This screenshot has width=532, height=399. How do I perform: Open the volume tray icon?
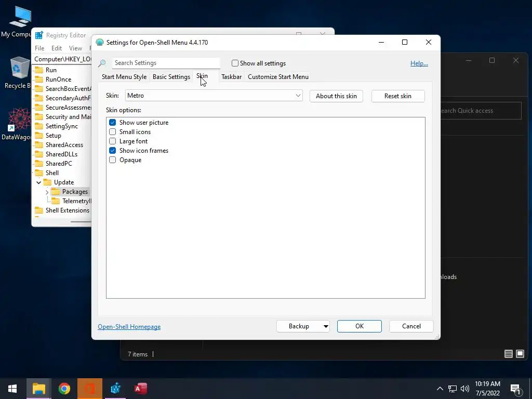[465, 389]
